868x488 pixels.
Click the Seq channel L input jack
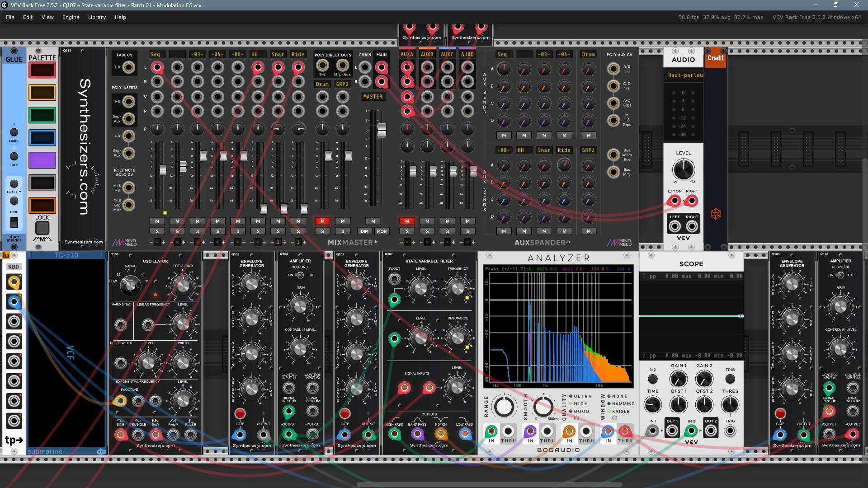coord(157,67)
